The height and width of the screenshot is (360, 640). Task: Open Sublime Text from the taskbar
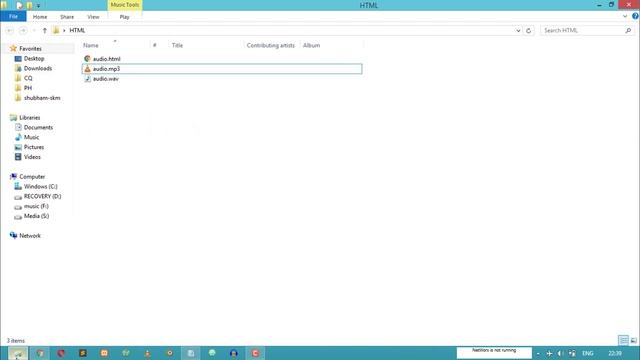click(83, 353)
